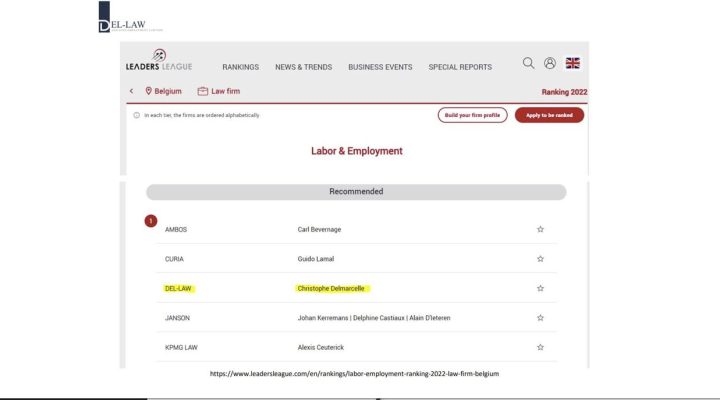Click the tier 1 red badge
Image resolution: width=720 pixels, height=400 pixels.
click(x=151, y=221)
